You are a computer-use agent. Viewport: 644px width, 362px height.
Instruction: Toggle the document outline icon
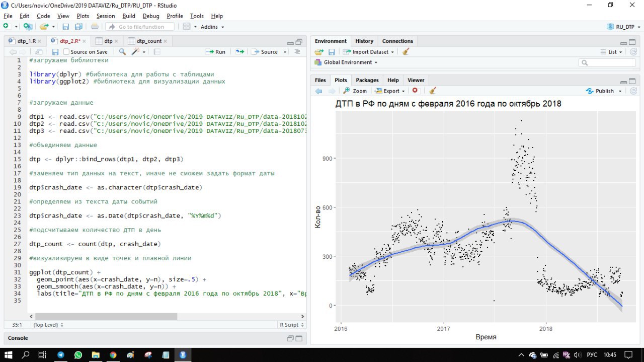297,52
